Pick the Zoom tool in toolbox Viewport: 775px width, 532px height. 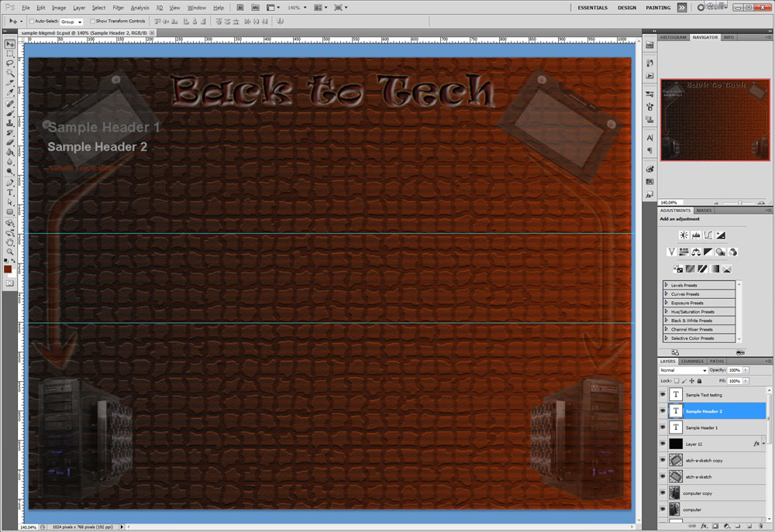click(x=10, y=251)
